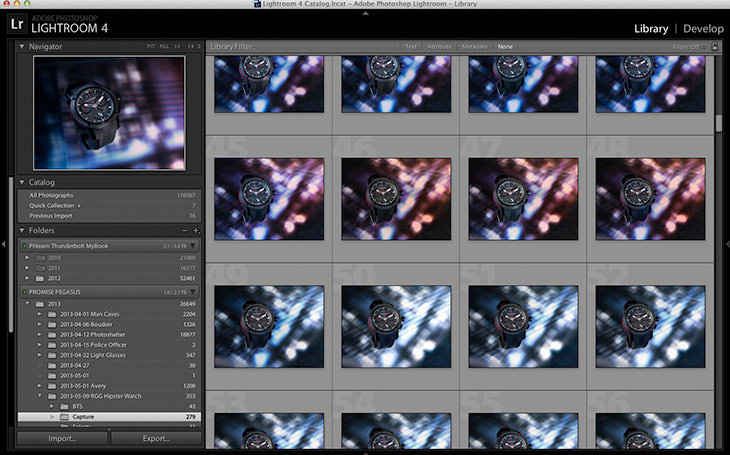Expand the 2013-04-12 Photoshelter folder
The image size is (730, 455).
(x=40, y=334)
